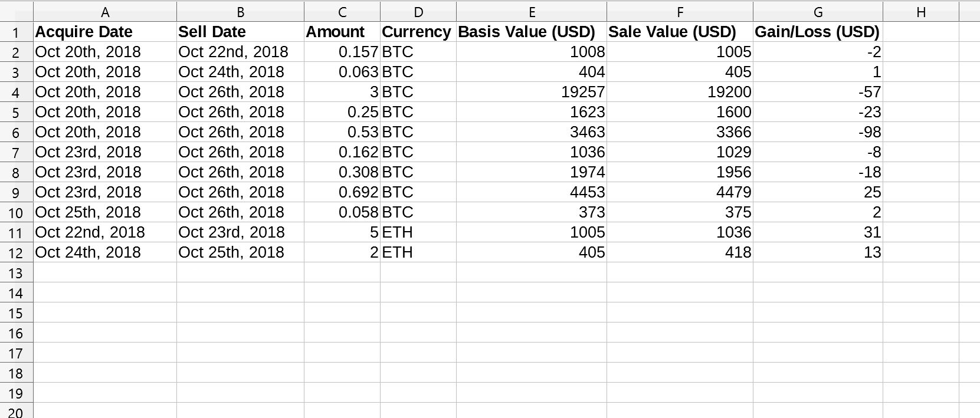The height and width of the screenshot is (418, 980).
Task: Select column A header
Action: pyautogui.click(x=105, y=12)
